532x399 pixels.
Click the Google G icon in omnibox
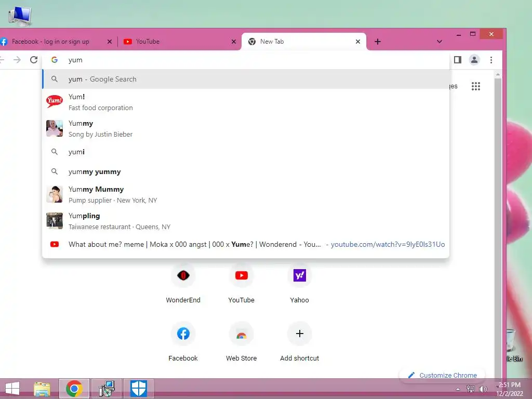pyautogui.click(x=54, y=60)
